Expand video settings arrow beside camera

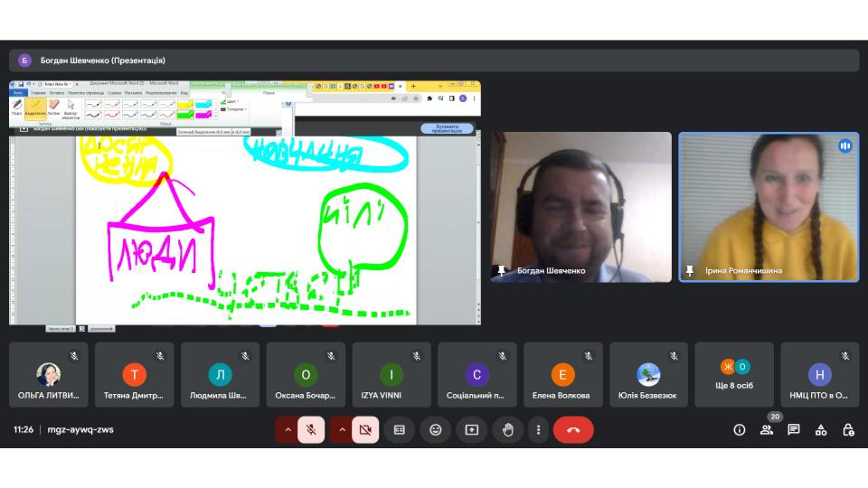342,430
